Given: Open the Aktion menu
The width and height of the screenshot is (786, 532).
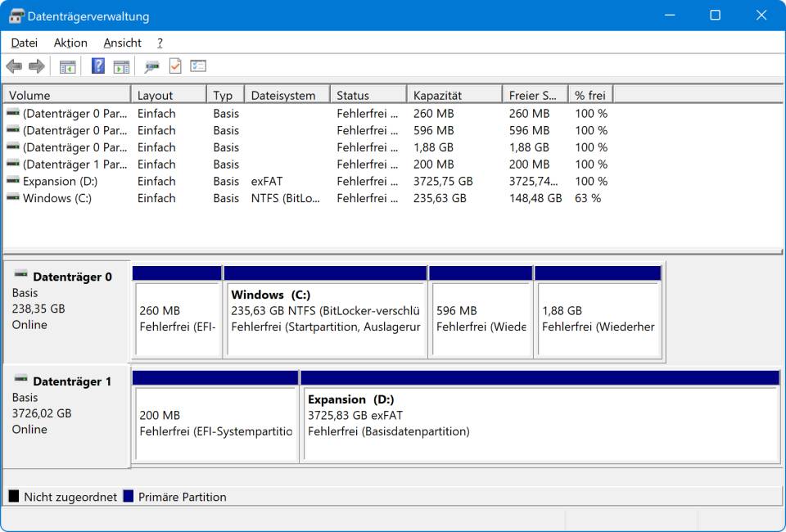Looking at the screenshot, I should point(70,43).
